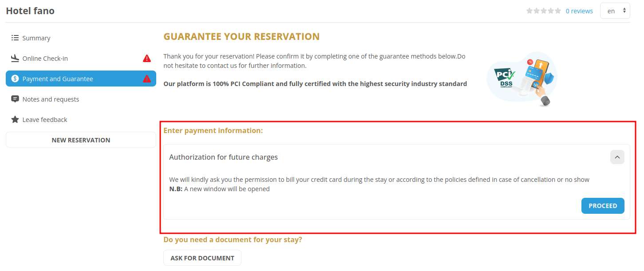Viewport: 644px width, 271px height.
Task: Click the Online Check-in warning triangle
Action: 147,59
